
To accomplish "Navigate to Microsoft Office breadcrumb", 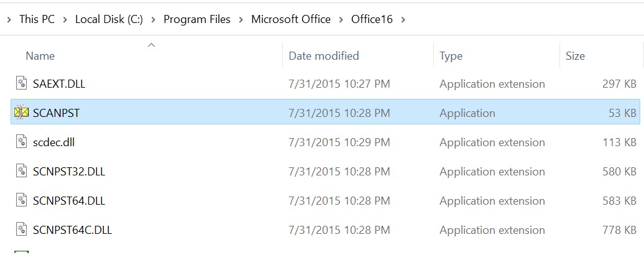I will [291, 19].
